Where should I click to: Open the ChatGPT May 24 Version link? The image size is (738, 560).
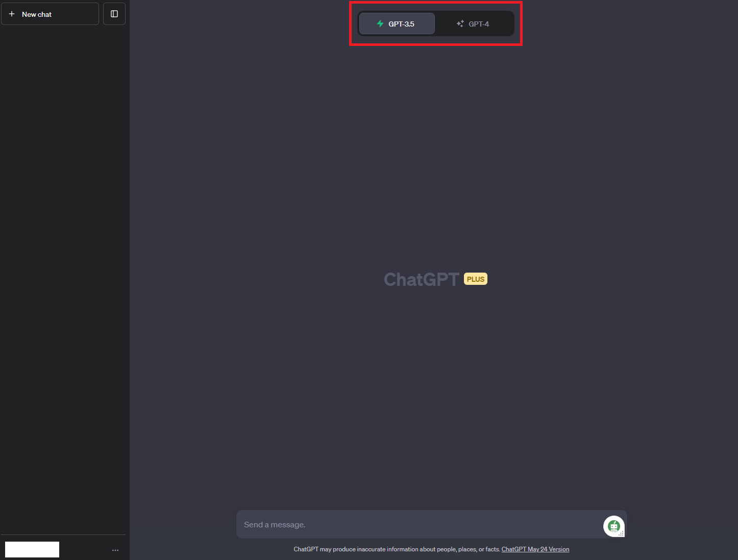(535, 549)
